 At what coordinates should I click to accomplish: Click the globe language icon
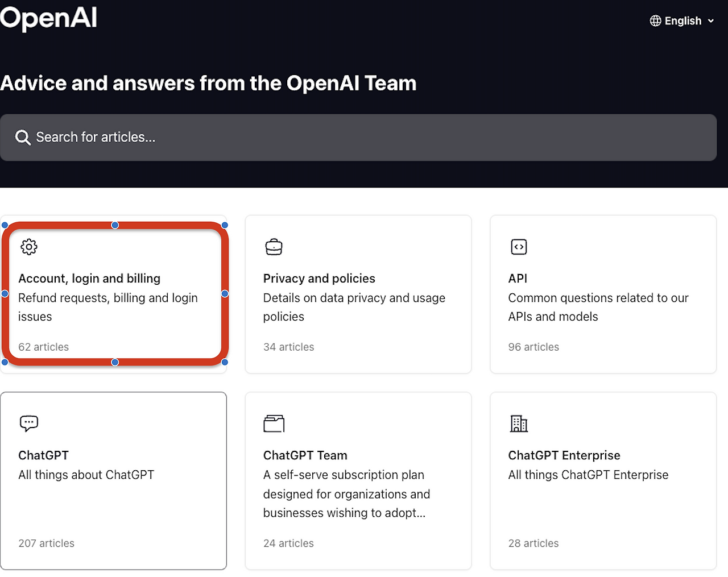655,21
